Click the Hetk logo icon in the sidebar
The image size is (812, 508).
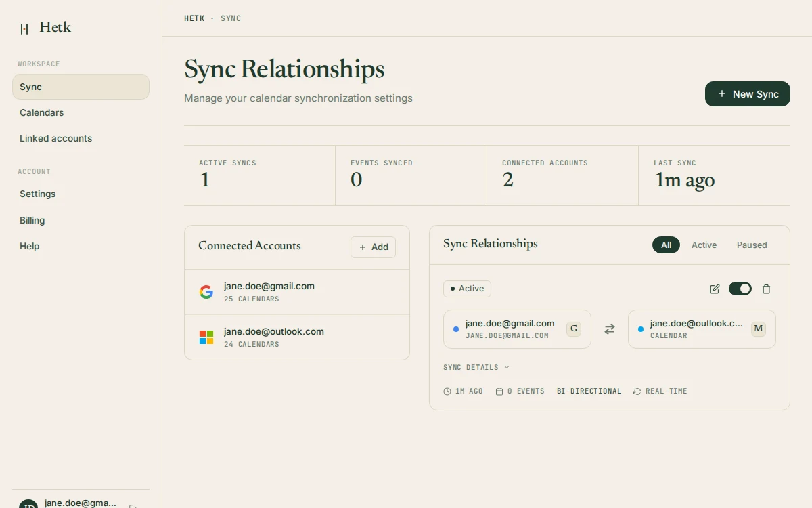(24, 28)
